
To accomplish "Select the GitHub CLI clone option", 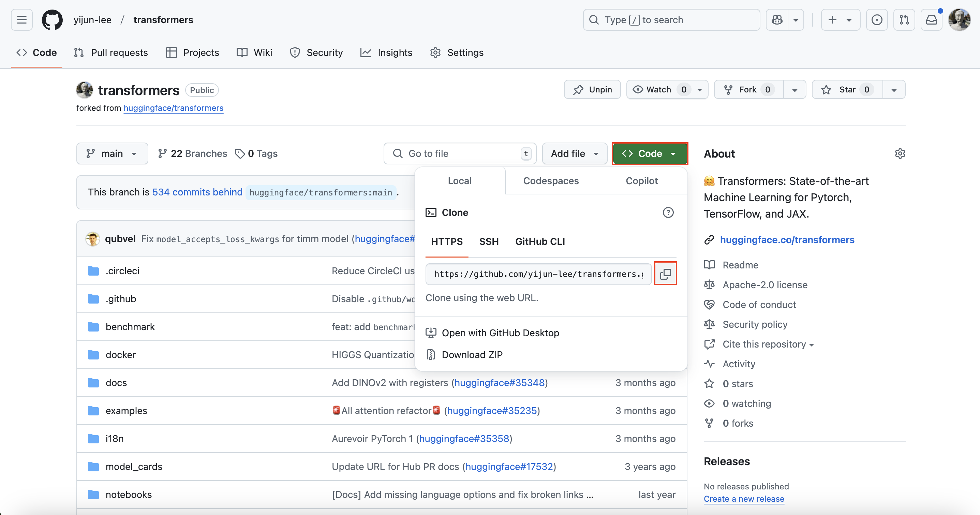I will point(540,241).
